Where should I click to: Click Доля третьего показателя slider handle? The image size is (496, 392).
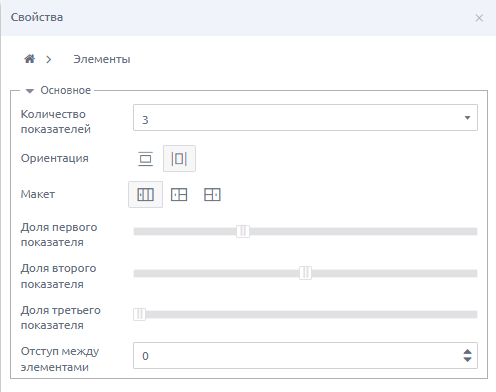pos(139,314)
